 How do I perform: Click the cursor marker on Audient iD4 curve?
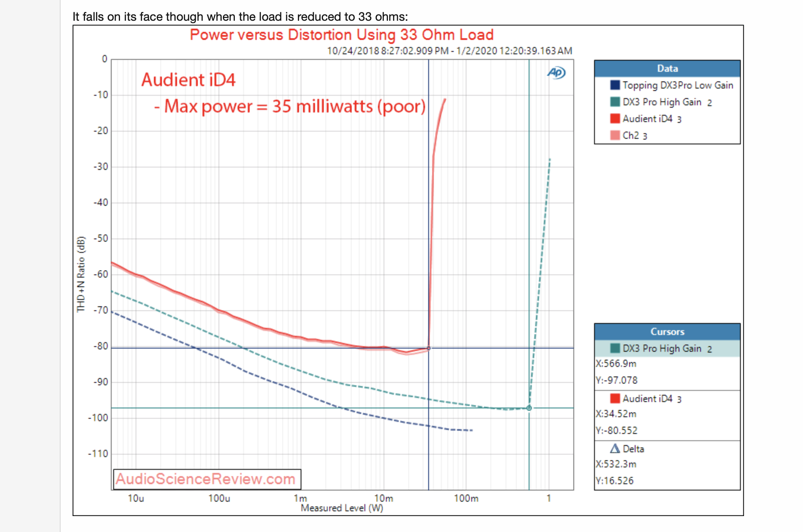coord(429,348)
